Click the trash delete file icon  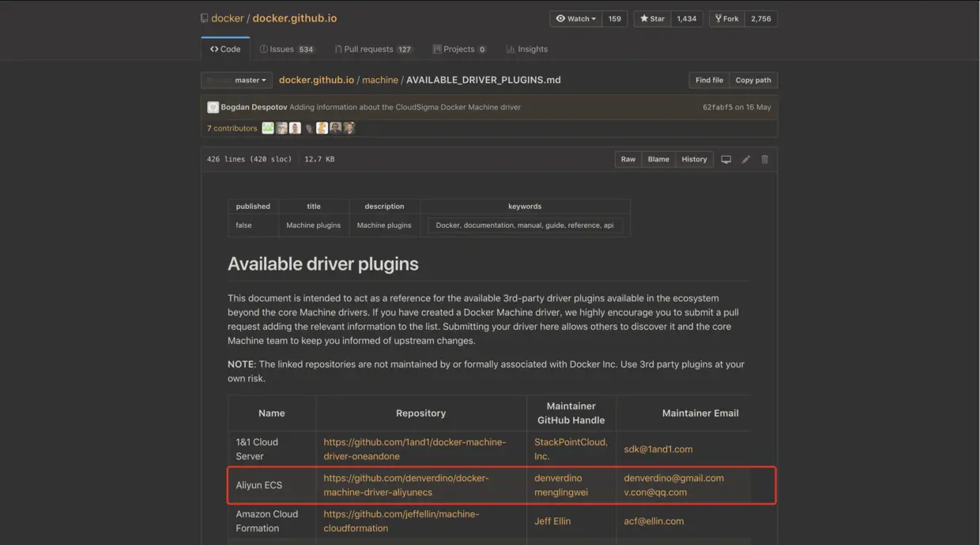[764, 159]
